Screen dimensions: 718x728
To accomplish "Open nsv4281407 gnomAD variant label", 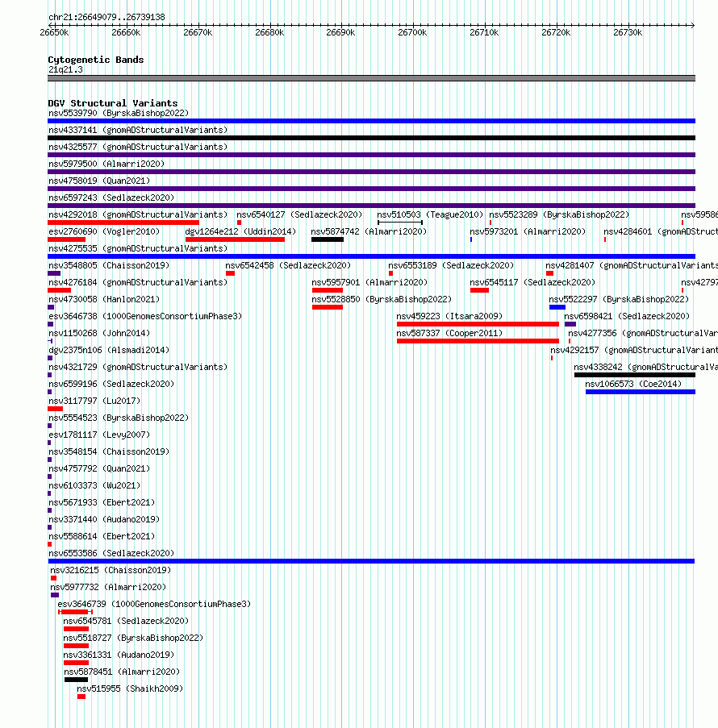I will coord(632,265).
